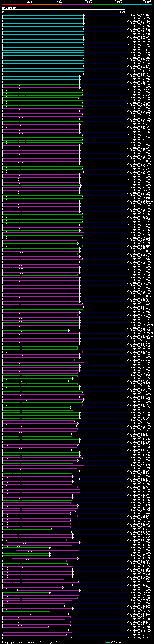Image resolution: width=154 pixels, height=644 pixels.
Task: Click the red 20% identity legend segment
Action: tap(17, 4)
